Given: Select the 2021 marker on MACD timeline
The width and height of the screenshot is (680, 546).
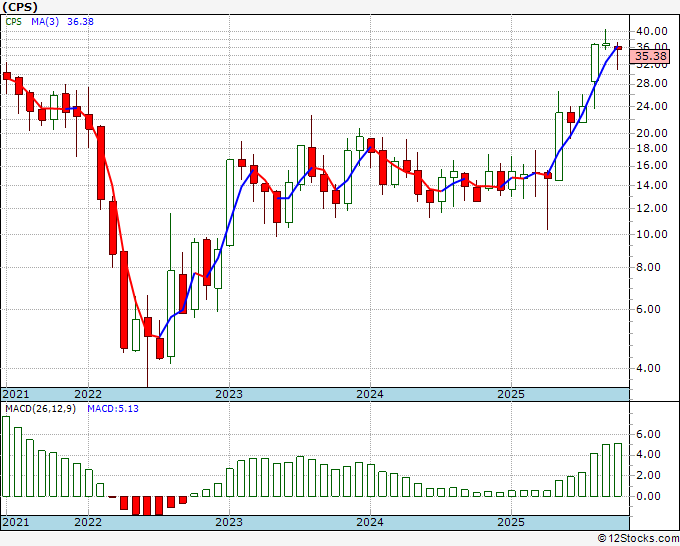Looking at the screenshot, I should pyautogui.click(x=16, y=522).
